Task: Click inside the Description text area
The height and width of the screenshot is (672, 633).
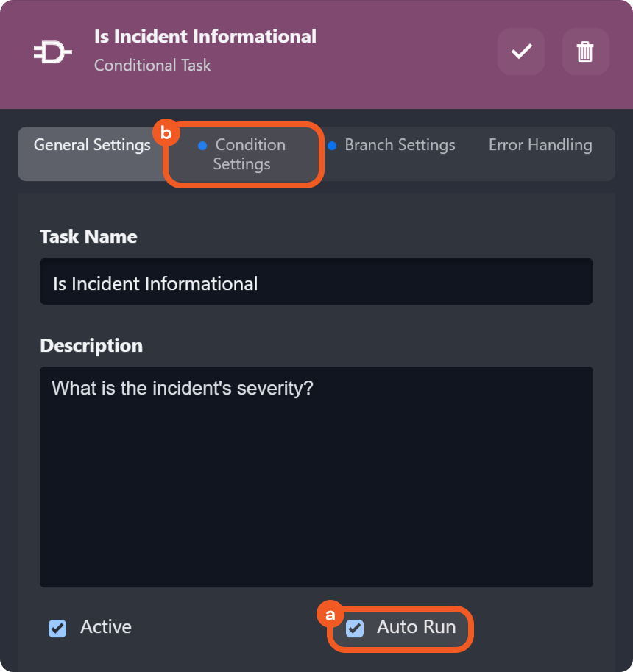Action: (x=316, y=477)
